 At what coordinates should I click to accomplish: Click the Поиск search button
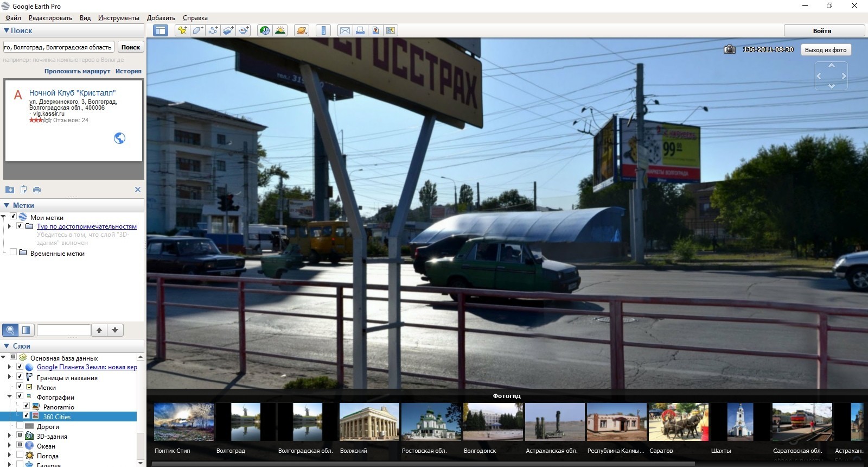pos(131,47)
